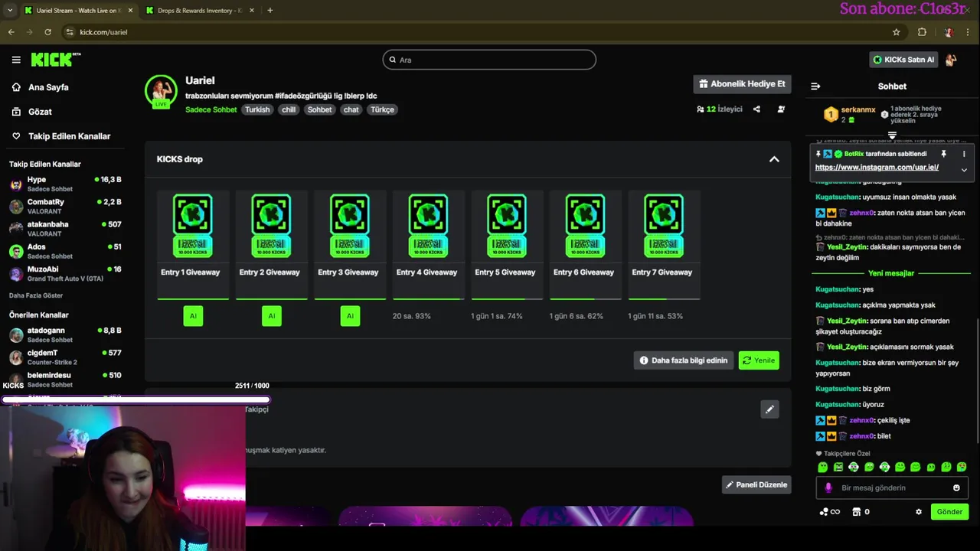Click the Abonelik Hediye Et button

[x=742, y=84]
